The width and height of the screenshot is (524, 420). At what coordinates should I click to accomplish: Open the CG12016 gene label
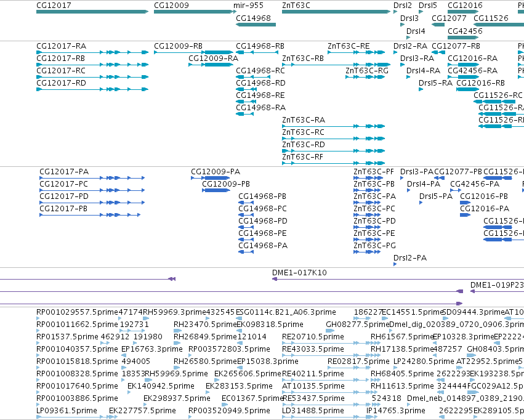pyautogui.click(x=465, y=6)
